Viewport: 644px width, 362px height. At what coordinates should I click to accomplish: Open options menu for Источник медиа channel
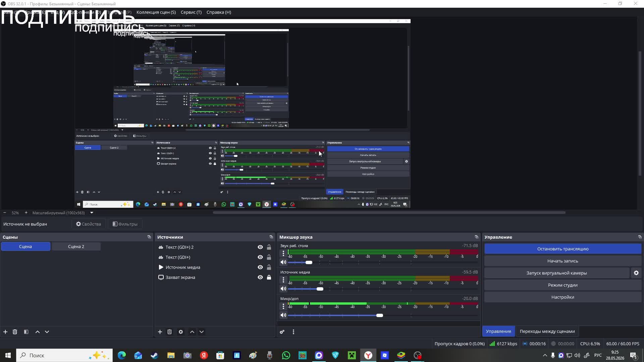283,280
